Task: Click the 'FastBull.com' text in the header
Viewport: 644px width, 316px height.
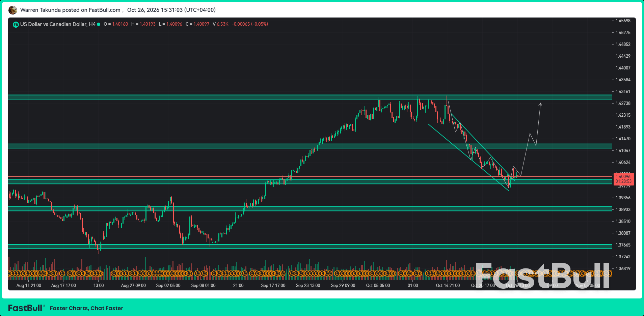Action: (104, 10)
